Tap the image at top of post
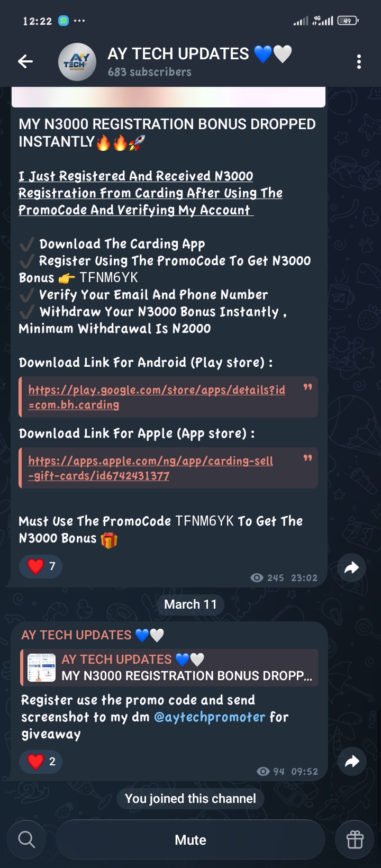This screenshot has height=868, width=381. (x=168, y=97)
